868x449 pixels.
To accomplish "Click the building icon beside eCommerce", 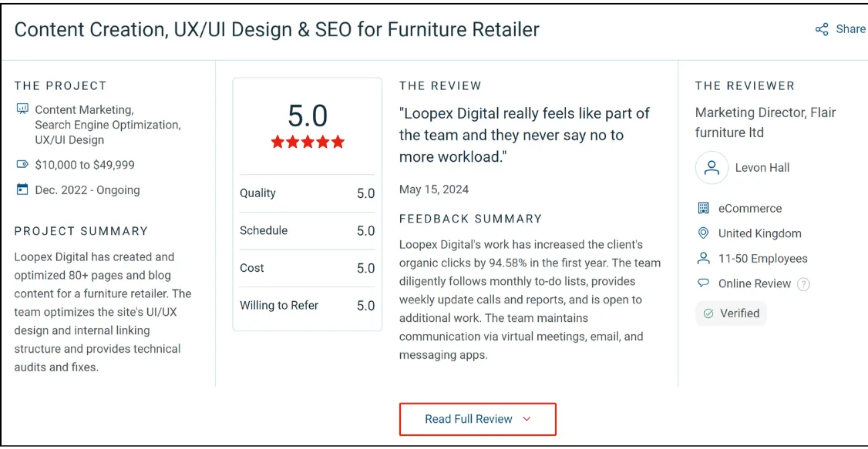I will [703, 208].
